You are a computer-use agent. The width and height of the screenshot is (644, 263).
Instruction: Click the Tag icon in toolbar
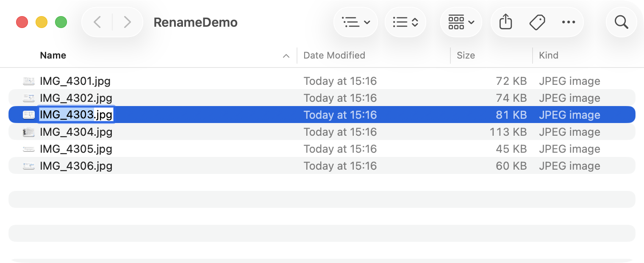[537, 22]
